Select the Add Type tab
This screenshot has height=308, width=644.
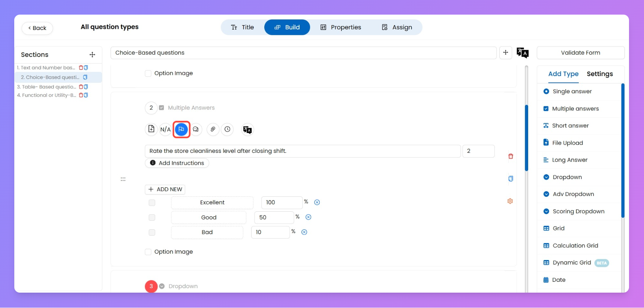click(563, 74)
